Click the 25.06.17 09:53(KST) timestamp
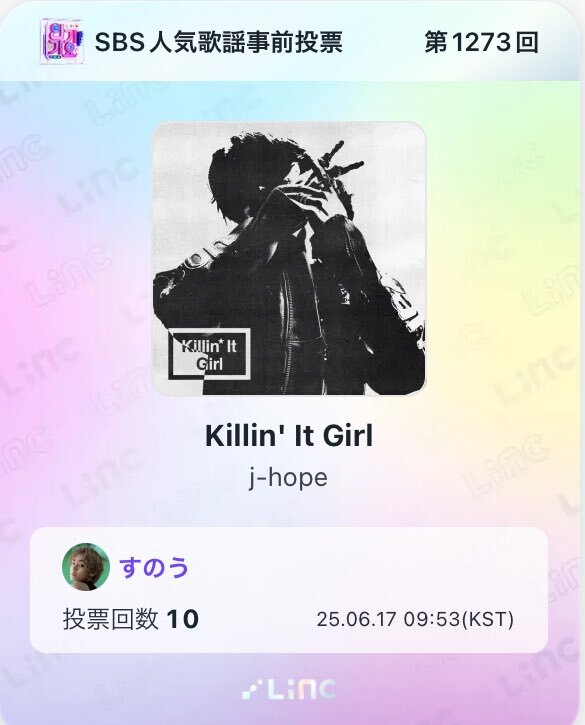Image resolution: width=585 pixels, height=725 pixels. click(x=415, y=619)
